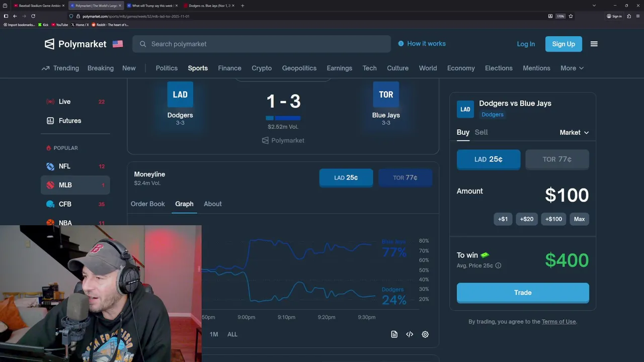Click the How it works info icon

(401, 44)
